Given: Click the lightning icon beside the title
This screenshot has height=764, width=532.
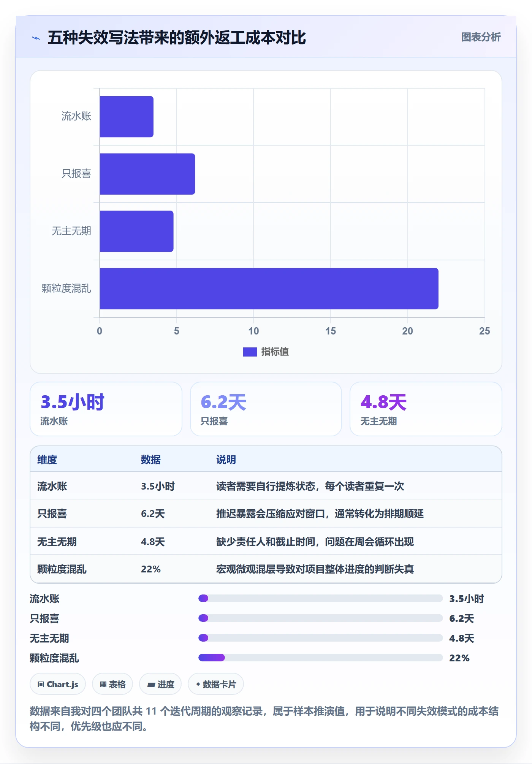Looking at the screenshot, I should click(x=36, y=38).
